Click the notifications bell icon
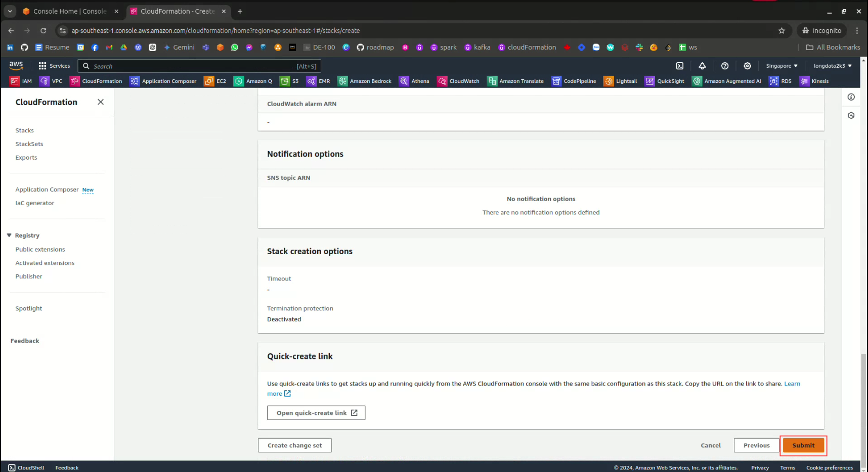The width and height of the screenshot is (868, 472). click(702, 66)
